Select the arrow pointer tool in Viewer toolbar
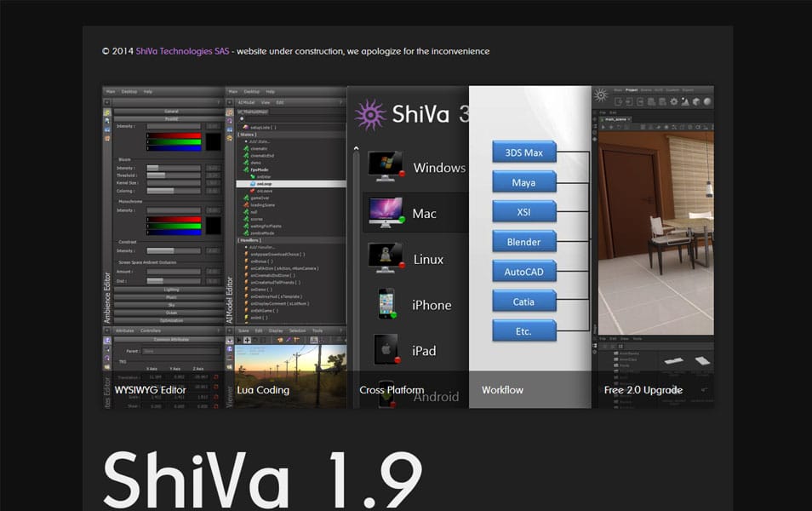Screen dimensions: 812x511 pyautogui.click(x=239, y=340)
